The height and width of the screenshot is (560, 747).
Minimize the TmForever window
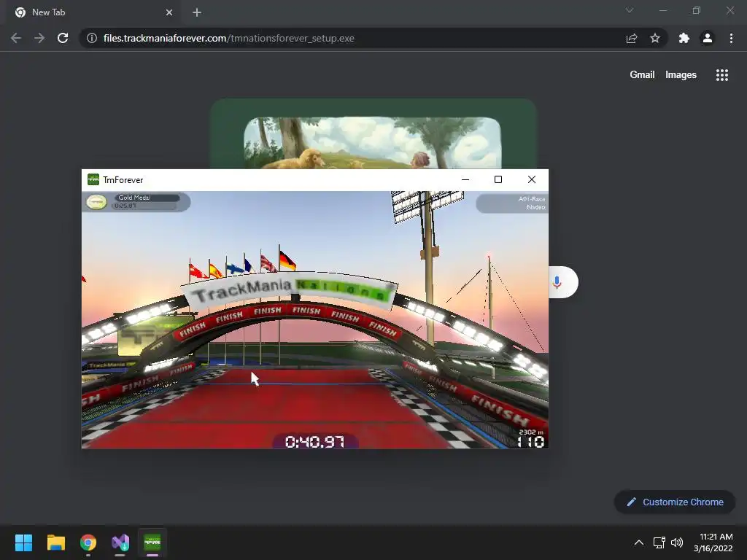(x=465, y=179)
